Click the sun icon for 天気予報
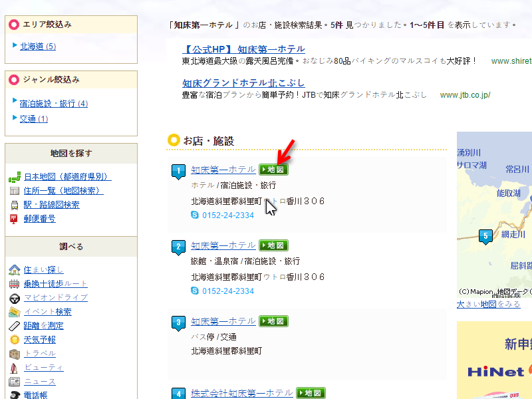This screenshot has height=399, width=532. point(14,340)
